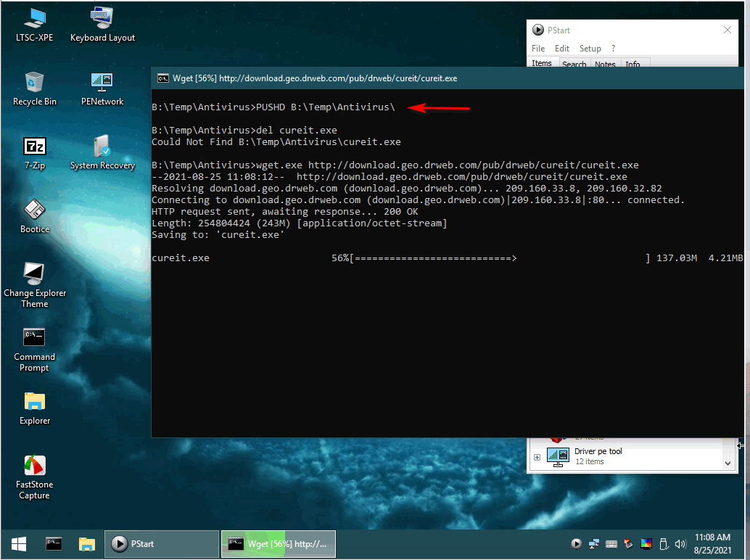The width and height of the screenshot is (750, 560).
Task: Open the Explorer desktop icon
Action: pyautogui.click(x=34, y=408)
